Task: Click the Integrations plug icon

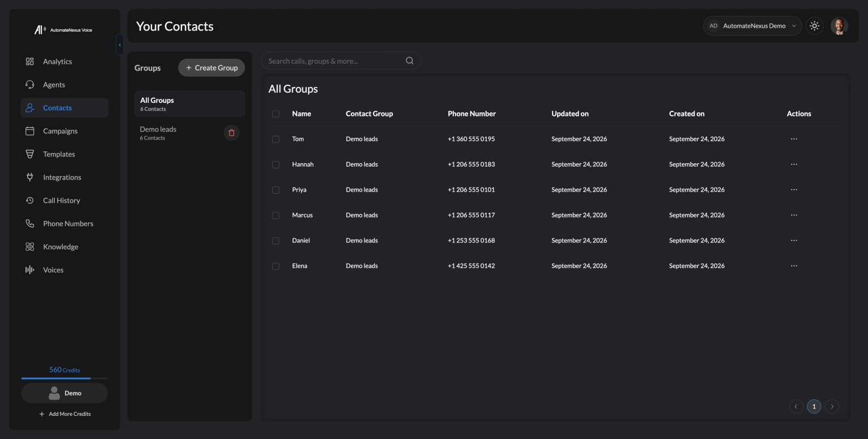Action: pyautogui.click(x=30, y=177)
